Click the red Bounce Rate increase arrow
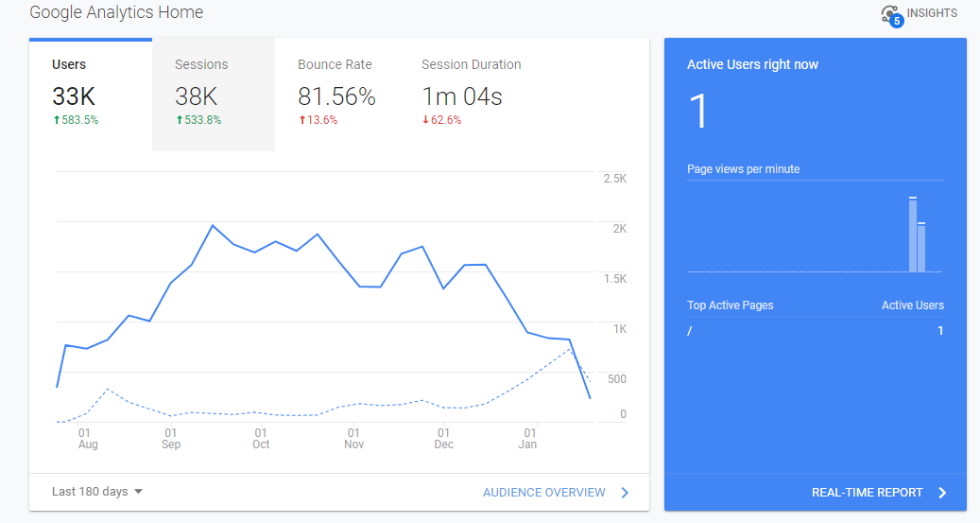 point(301,119)
